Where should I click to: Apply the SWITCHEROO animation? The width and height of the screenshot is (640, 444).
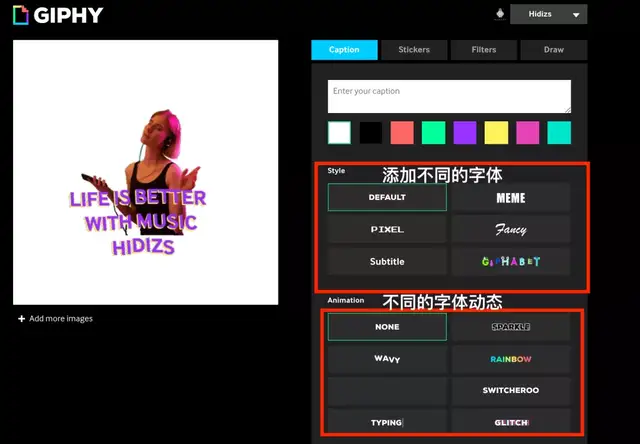coord(511,391)
